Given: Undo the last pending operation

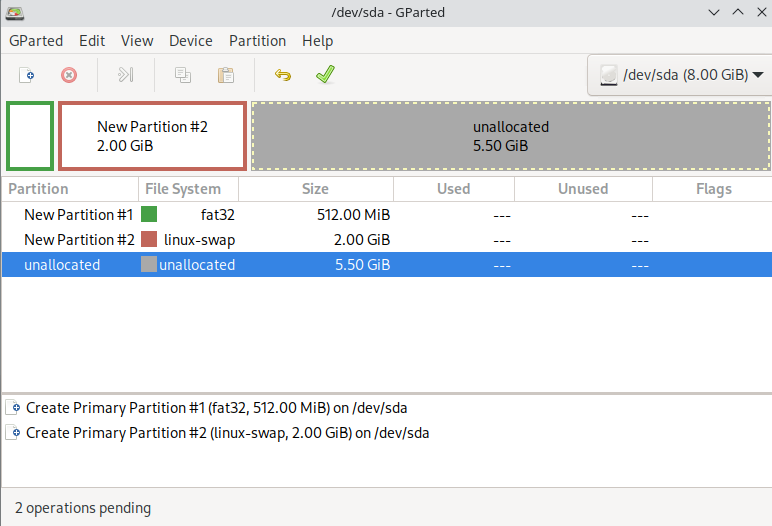Looking at the screenshot, I should tap(283, 75).
